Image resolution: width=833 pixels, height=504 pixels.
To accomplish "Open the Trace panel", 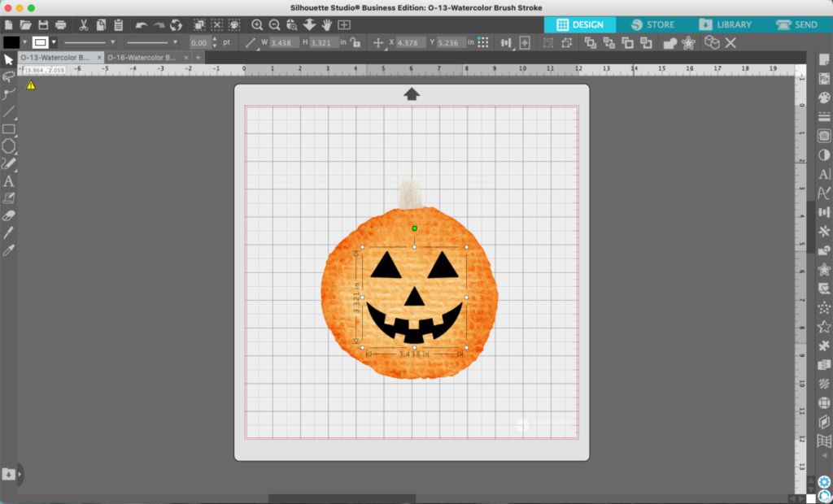I will (824, 136).
